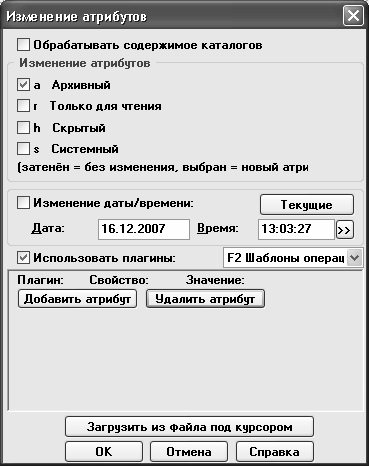Click the Текущие button
The width and height of the screenshot is (369, 466).
click(307, 204)
